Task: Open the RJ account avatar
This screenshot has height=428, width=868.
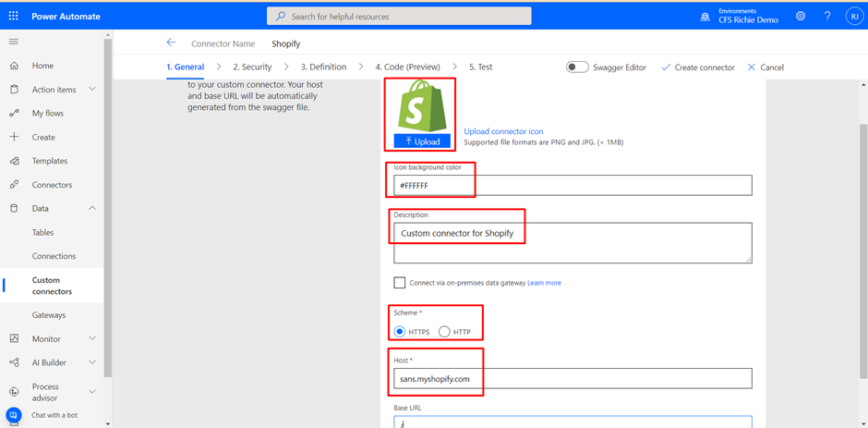Action: [854, 16]
